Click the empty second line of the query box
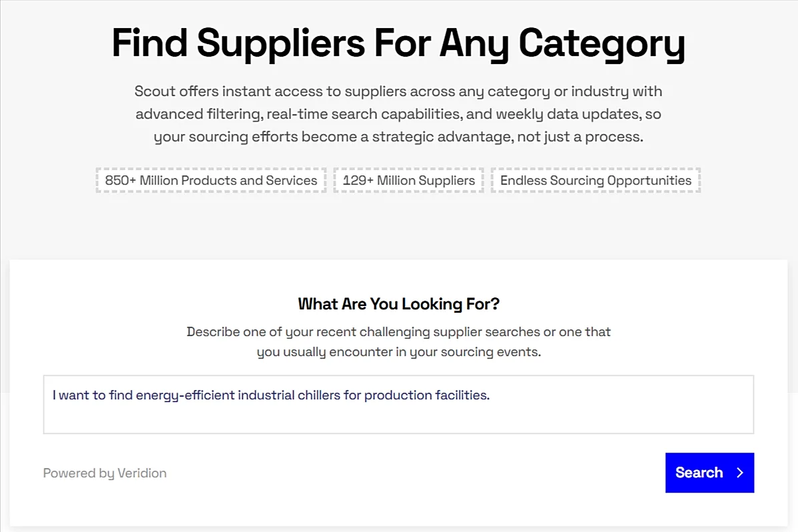The height and width of the screenshot is (532, 798). pyautogui.click(x=398, y=418)
